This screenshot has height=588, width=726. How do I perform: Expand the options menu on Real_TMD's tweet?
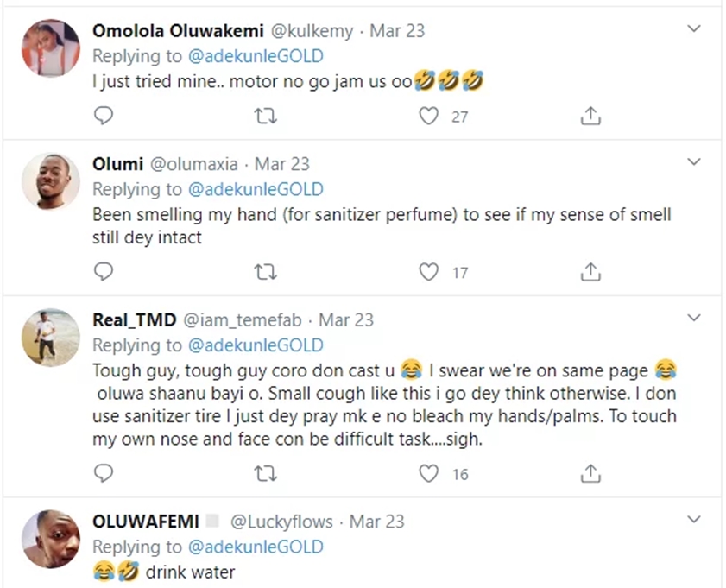694,318
